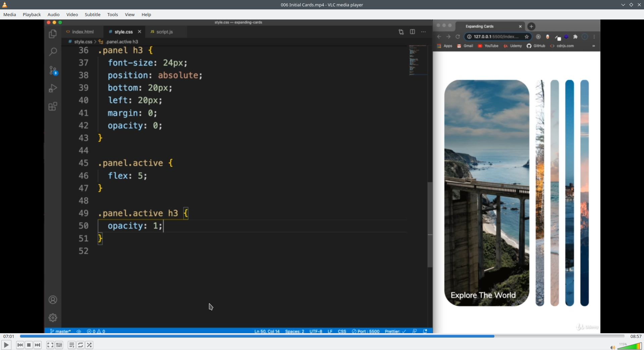
Task: Open the VLC Subtitle menu
Action: point(93,14)
